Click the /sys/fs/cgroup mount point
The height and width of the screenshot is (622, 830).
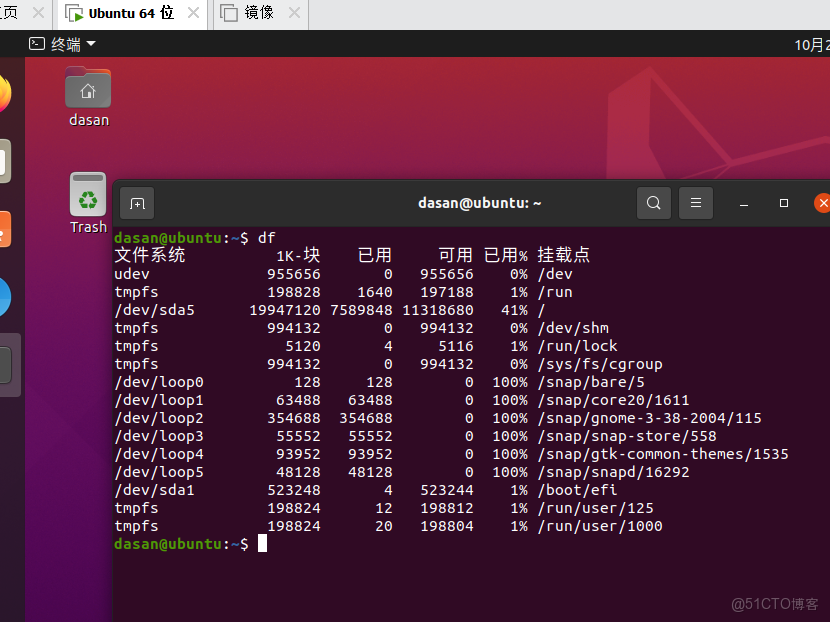(600, 364)
